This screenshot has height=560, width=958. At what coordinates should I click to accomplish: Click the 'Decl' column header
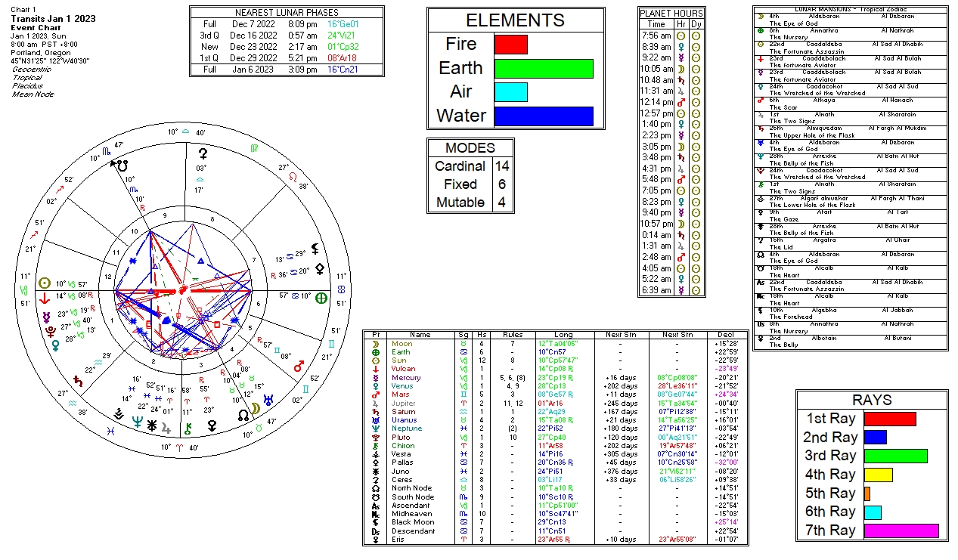pos(726,335)
